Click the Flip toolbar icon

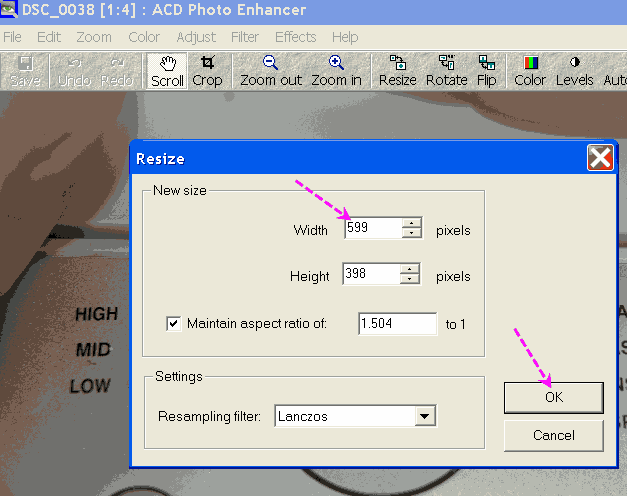487,71
